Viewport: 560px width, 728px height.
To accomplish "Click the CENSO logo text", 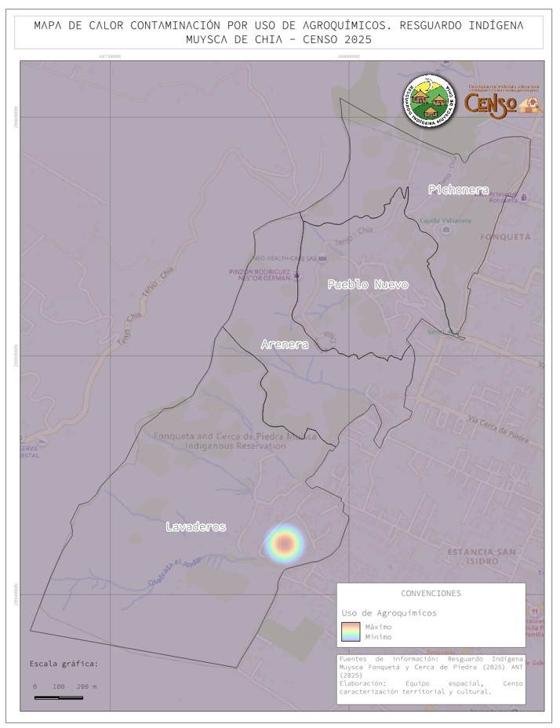I will point(490,104).
